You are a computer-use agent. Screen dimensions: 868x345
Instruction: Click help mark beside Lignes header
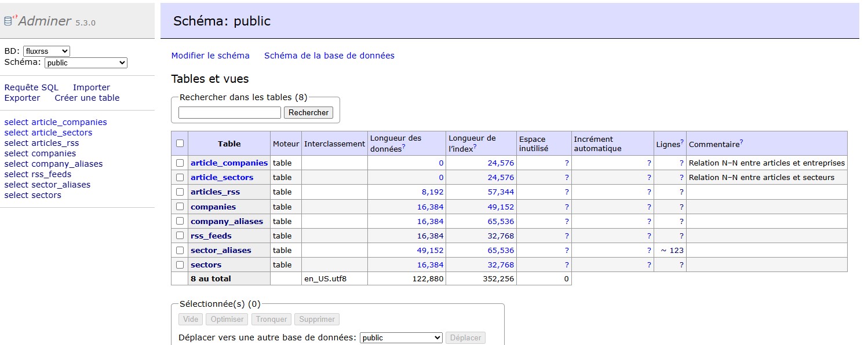tap(682, 142)
